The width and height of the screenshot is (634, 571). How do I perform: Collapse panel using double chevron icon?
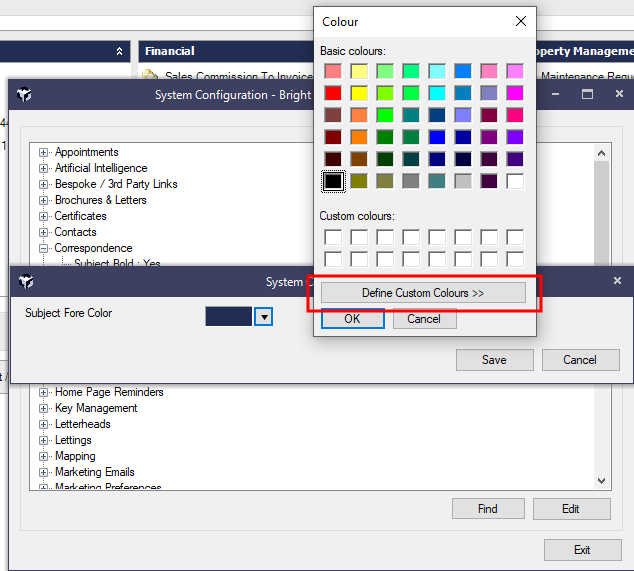[120, 51]
